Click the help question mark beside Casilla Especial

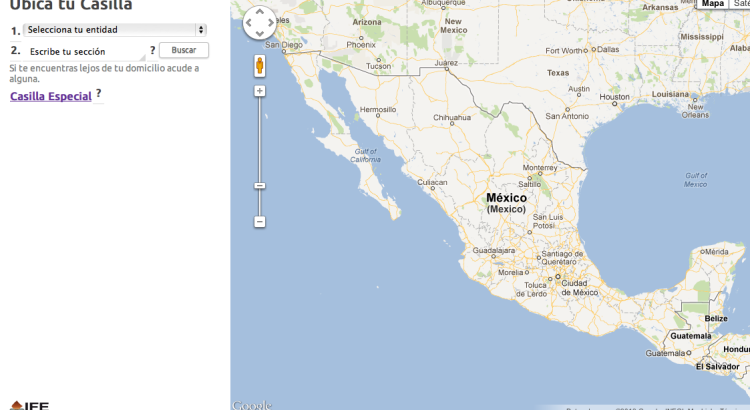click(99, 93)
